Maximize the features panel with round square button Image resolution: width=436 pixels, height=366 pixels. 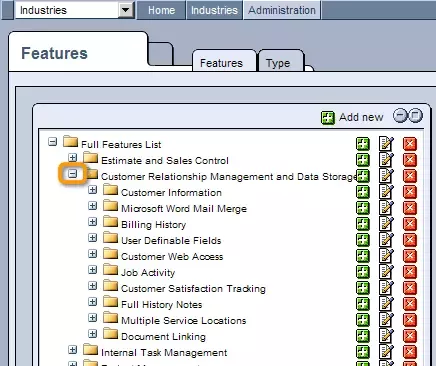(415, 116)
